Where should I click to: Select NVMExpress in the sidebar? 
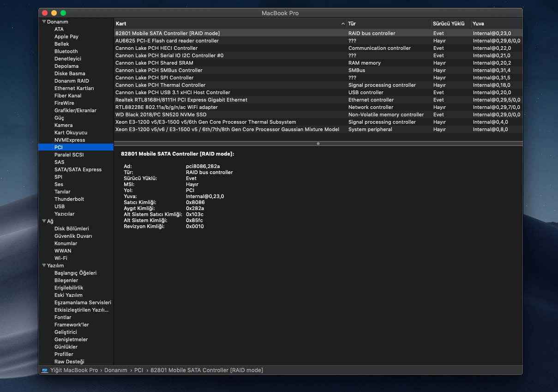(70, 140)
